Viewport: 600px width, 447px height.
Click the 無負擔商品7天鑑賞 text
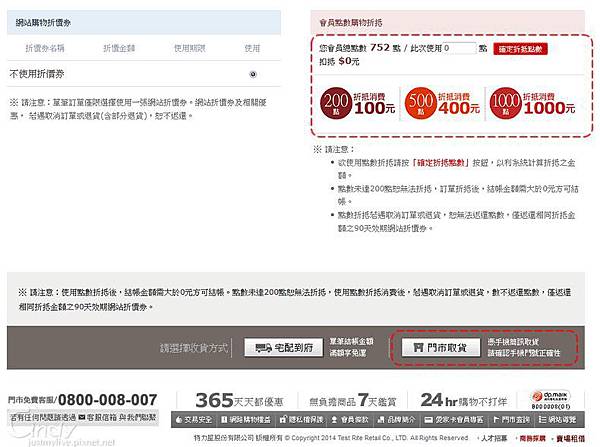(x=352, y=400)
